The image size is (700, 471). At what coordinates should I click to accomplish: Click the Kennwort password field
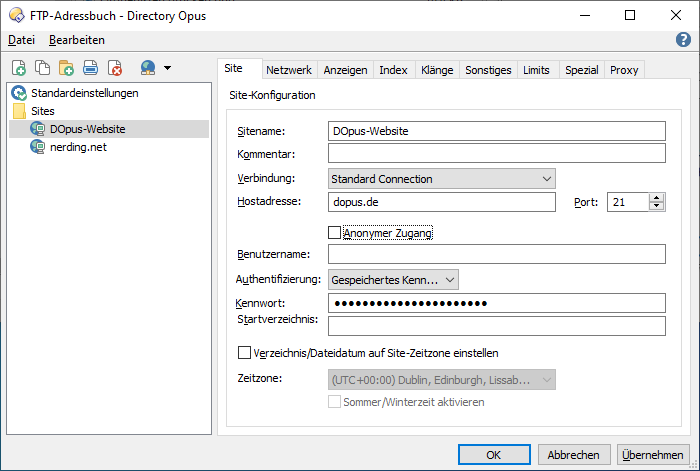click(x=497, y=303)
